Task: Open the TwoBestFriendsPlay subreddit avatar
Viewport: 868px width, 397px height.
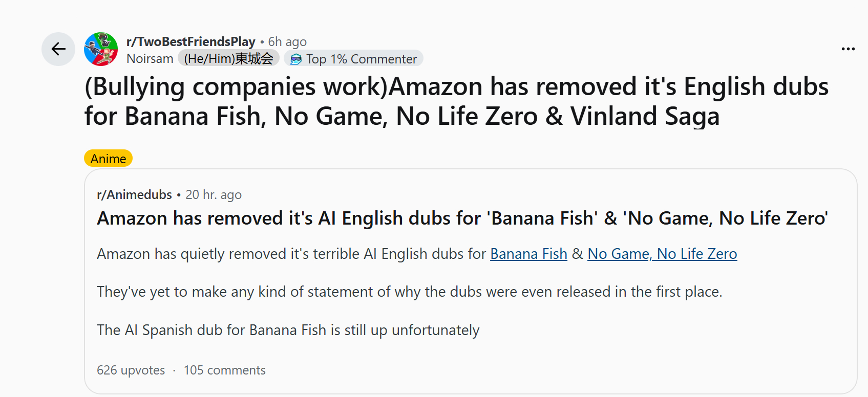Action: pos(101,49)
